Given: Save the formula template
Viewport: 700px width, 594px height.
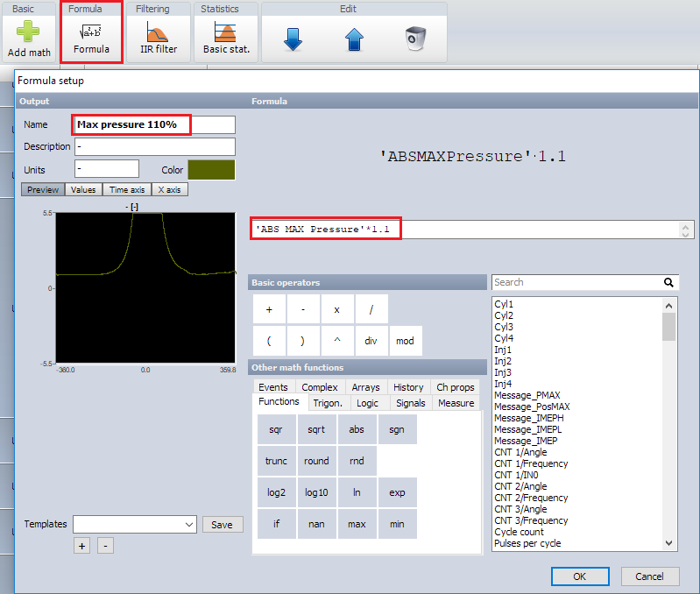Looking at the screenshot, I should coord(223,525).
